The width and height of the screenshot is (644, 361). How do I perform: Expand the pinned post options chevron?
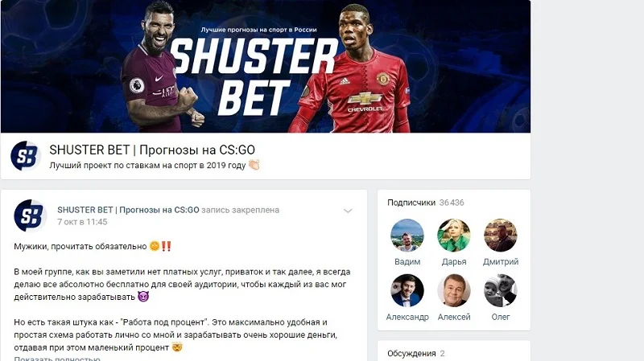[x=348, y=211]
